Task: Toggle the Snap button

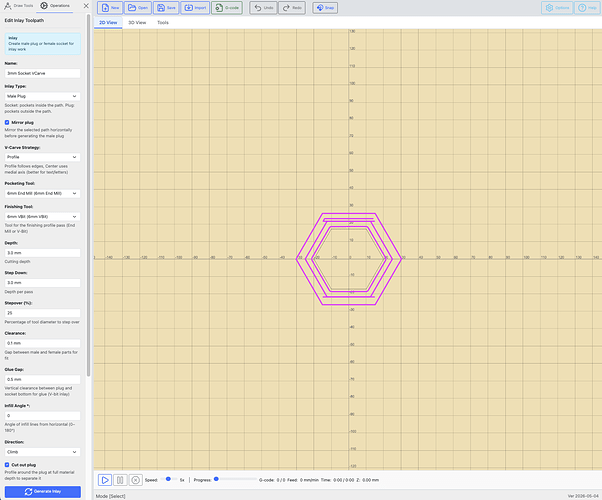Action: [x=325, y=8]
